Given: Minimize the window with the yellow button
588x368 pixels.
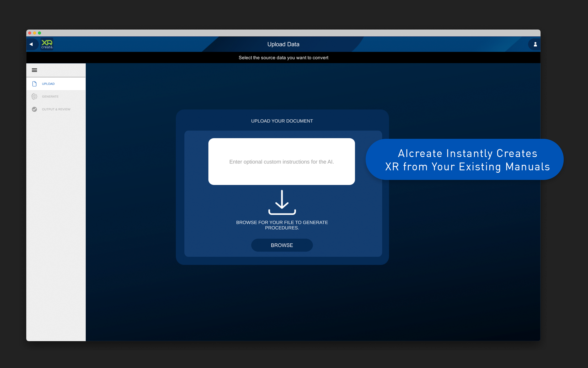Looking at the screenshot, I should [x=35, y=33].
